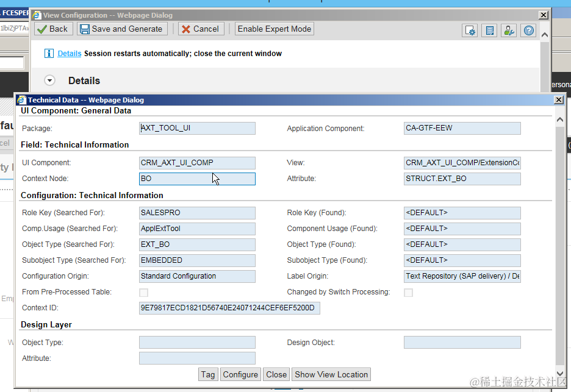The height and width of the screenshot is (392, 571).
Task: Click the Cancel button
Action: click(x=200, y=29)
